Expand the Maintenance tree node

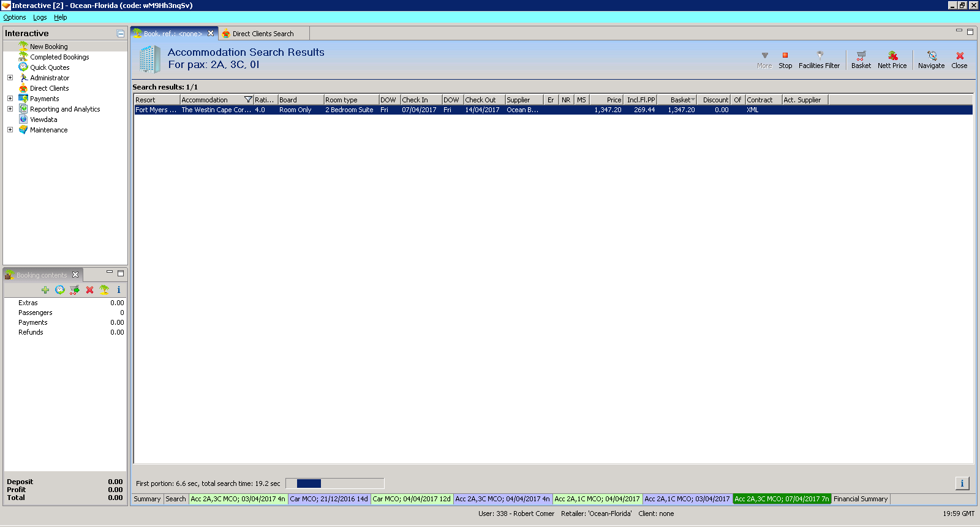click(10, 130)
